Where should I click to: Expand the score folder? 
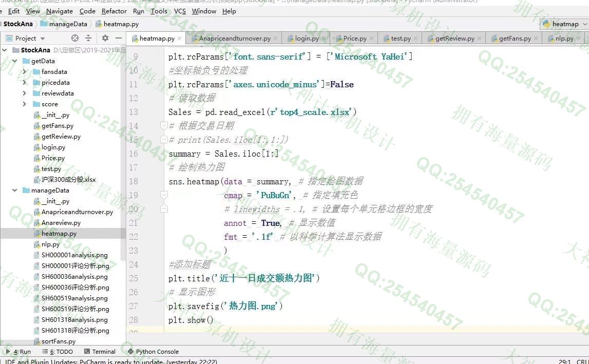tap(25, 104)
